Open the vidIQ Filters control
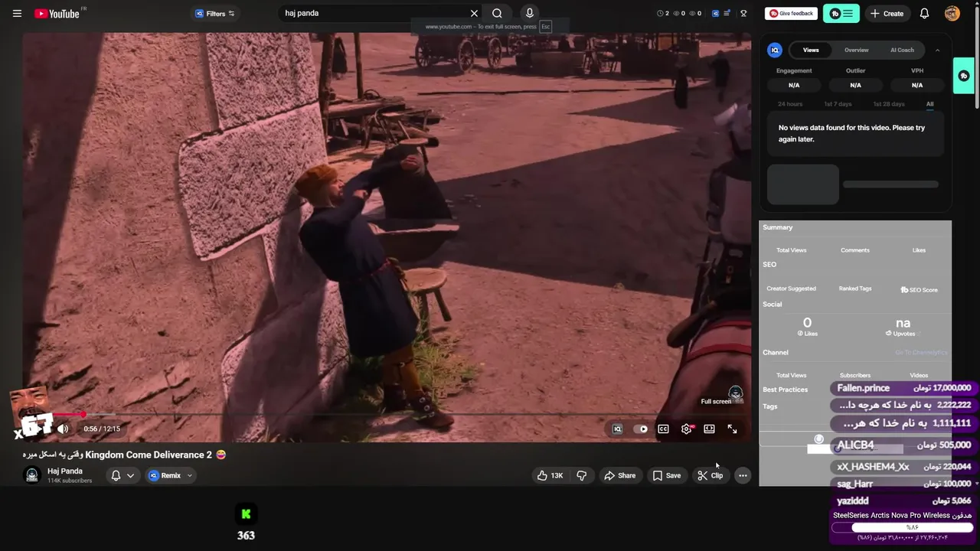Screen dimensions: 980x551 [214, 13]
